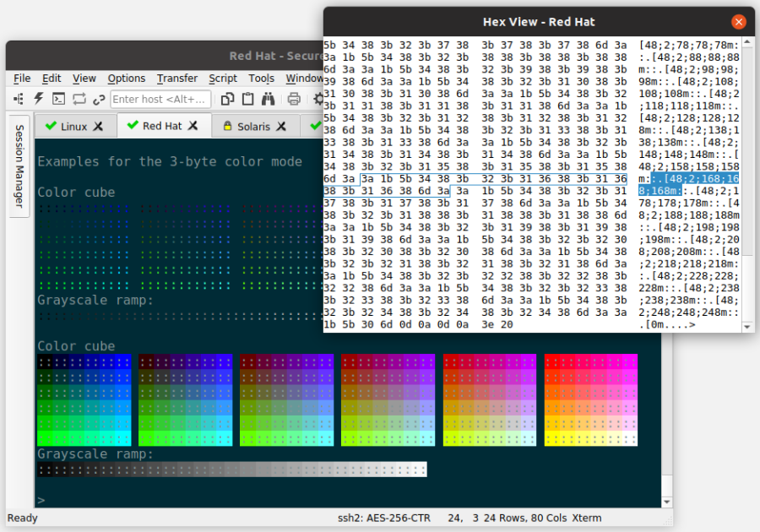This screenshot has width=760, height=532.
Task: Switch to the Solaris session tab
Action: pyautogui.click(x=252, y=127)
